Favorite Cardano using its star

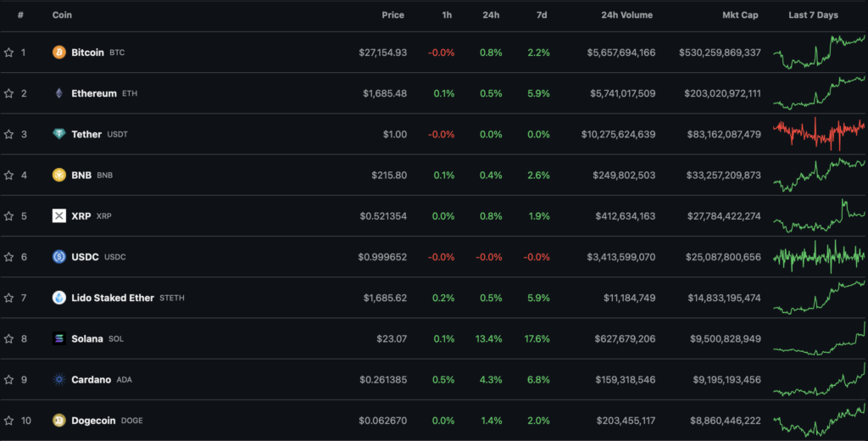coord(8,380)
